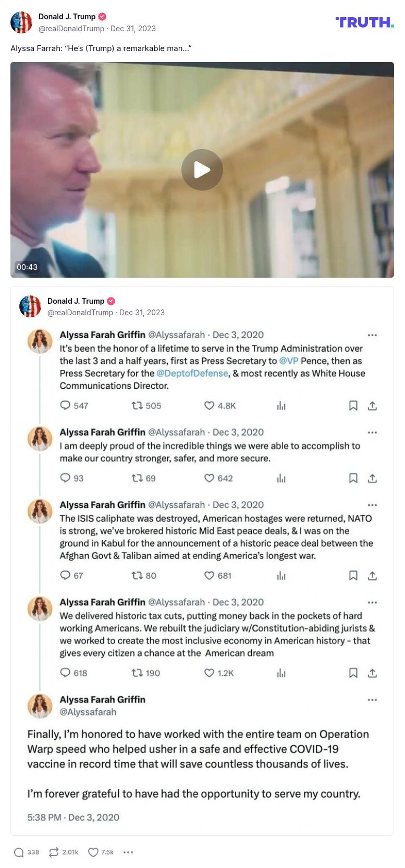This screenshot has height=868, width=405.
Task: Open the reply icon with 338 replies
Action: pos(19,852)
